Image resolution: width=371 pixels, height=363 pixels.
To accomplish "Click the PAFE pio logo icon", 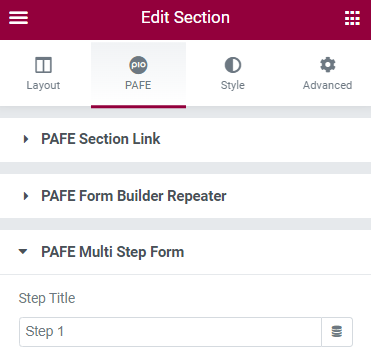I will [x=138, y=65].
